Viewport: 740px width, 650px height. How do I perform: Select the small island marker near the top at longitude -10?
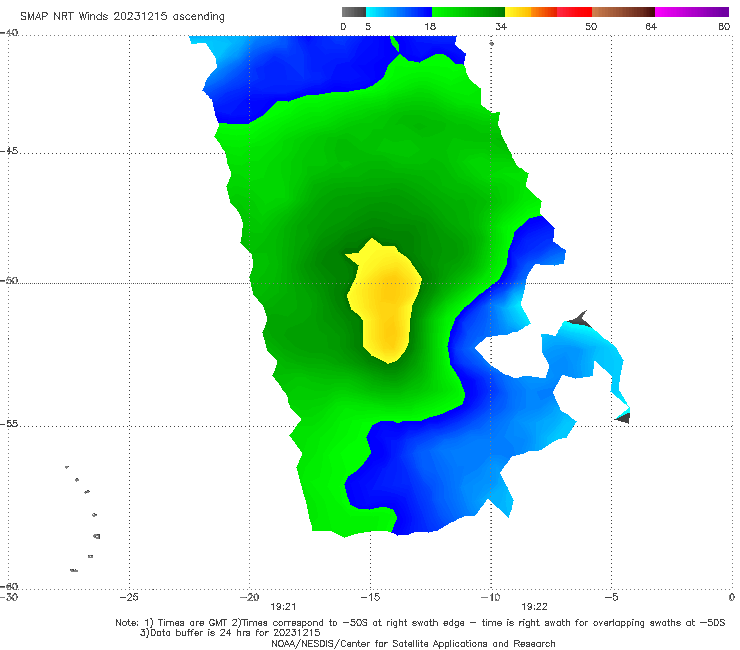click(491, 43)
